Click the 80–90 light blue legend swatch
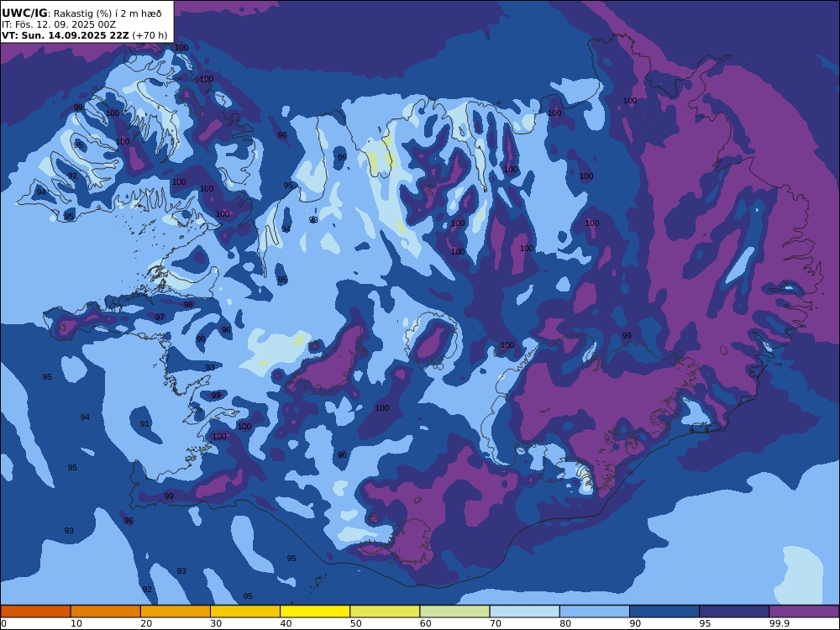Viewport: 840px width, 630px height. pos(595,612)
